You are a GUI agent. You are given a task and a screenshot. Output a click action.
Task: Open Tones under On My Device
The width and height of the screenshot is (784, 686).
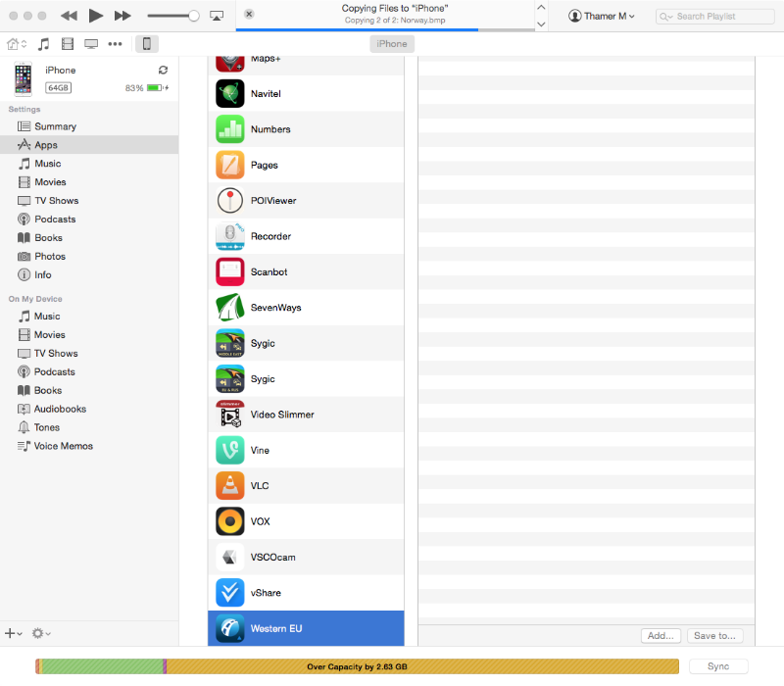pyautogui.click(x=89, y=427)
